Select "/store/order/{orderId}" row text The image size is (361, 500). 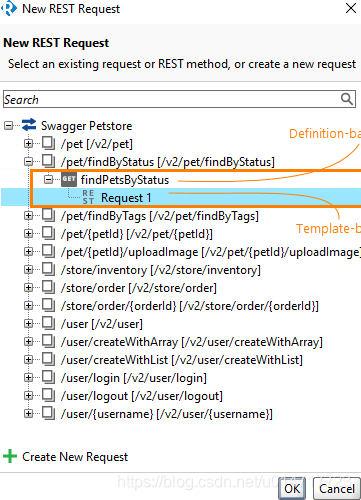click(x=190, y=306)
